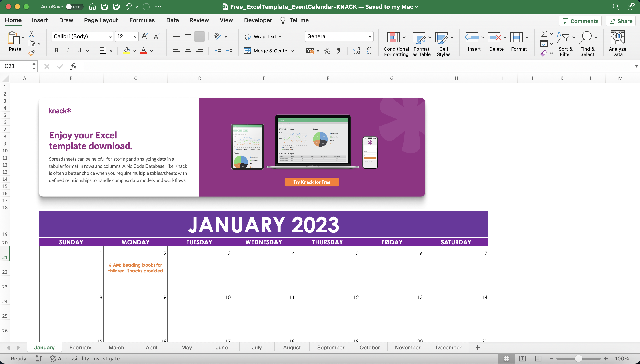Viewport: 640px width, 364px height.
Task: Apply percent number style
Action: coord(326,51)
